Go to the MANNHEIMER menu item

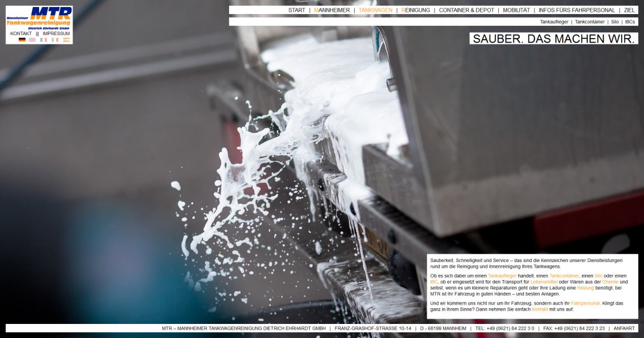pyautogui.click(x=332, y=10)
